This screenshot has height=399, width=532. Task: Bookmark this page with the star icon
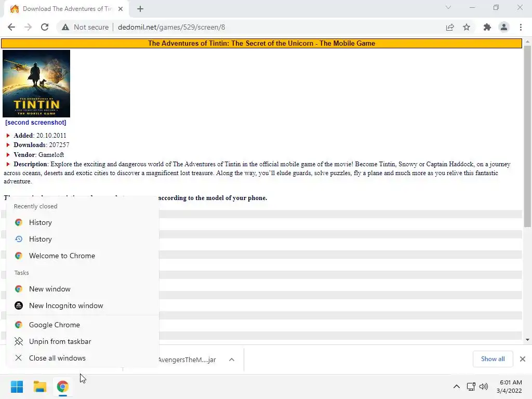tap(467, 27)
